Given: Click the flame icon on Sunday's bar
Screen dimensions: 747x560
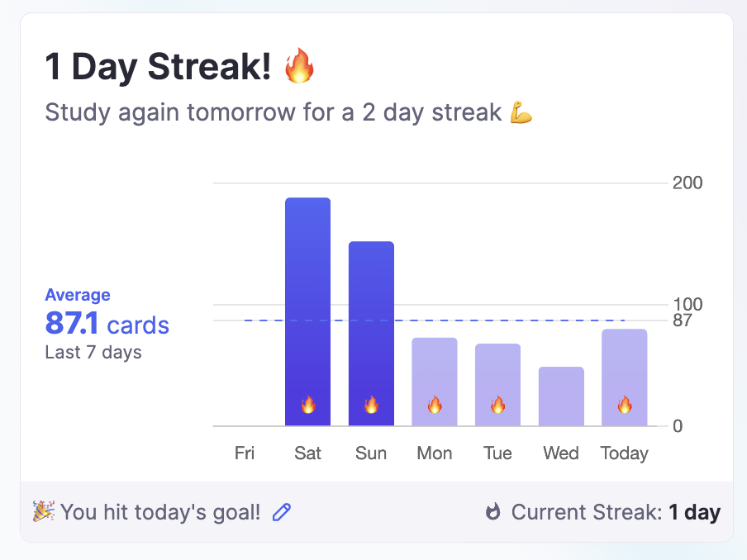Looking at the screenshot, I should click(371, 405).
